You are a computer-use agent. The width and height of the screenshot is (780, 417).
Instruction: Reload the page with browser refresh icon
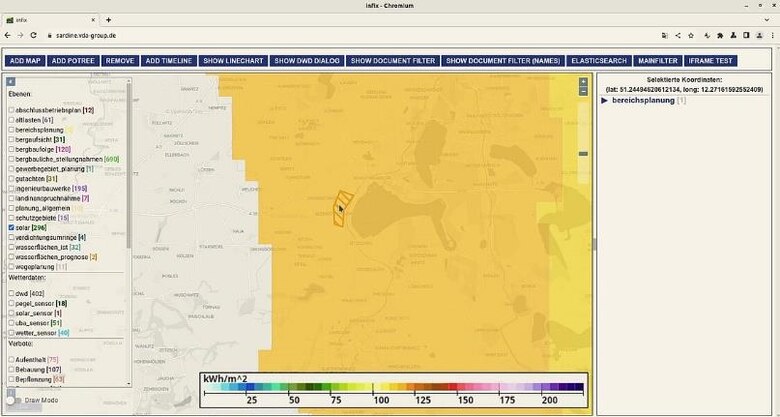[x=33, y=35]
